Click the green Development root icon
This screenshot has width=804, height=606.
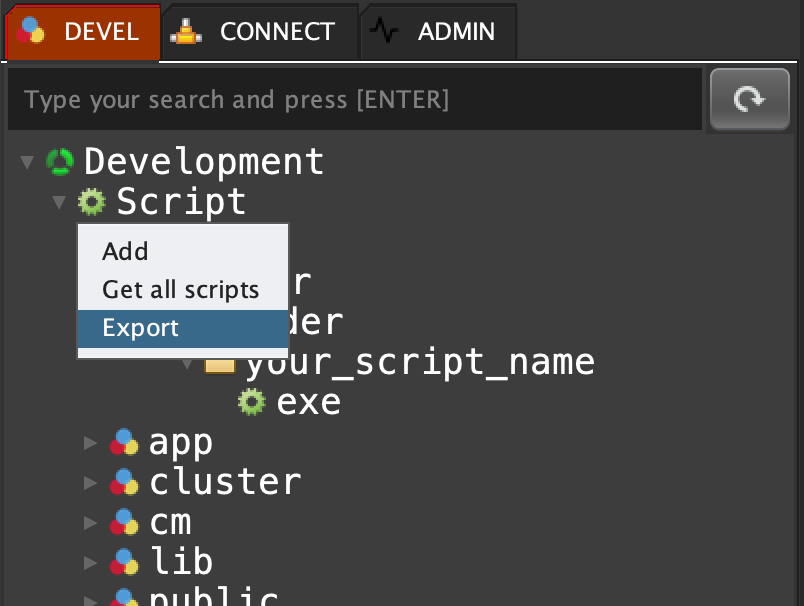(60, 161)
